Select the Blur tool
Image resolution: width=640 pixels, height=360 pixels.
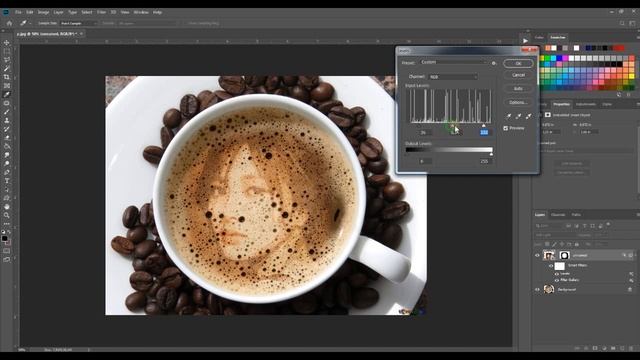tap(7, 155)
